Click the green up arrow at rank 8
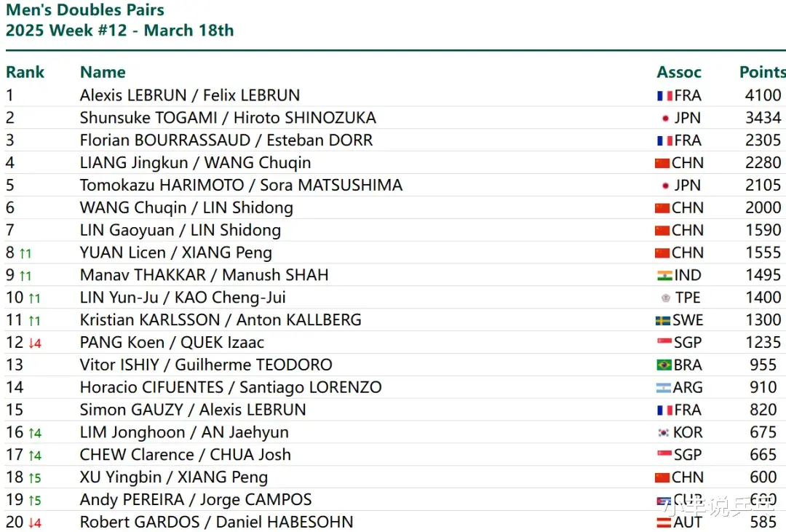Screen dimensions: 786x532 pyautogui.click(x=25, y=254)
